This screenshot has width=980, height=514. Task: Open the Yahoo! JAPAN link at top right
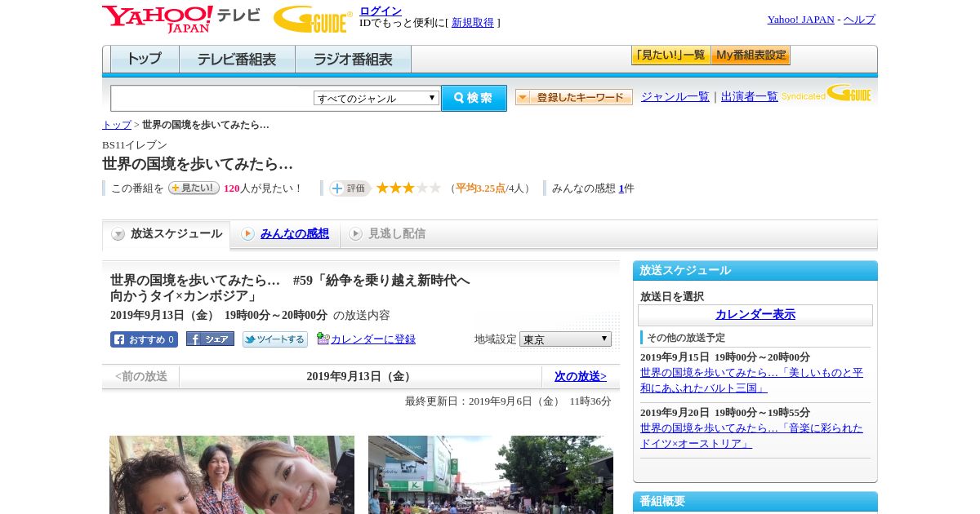tap(800, 20)
